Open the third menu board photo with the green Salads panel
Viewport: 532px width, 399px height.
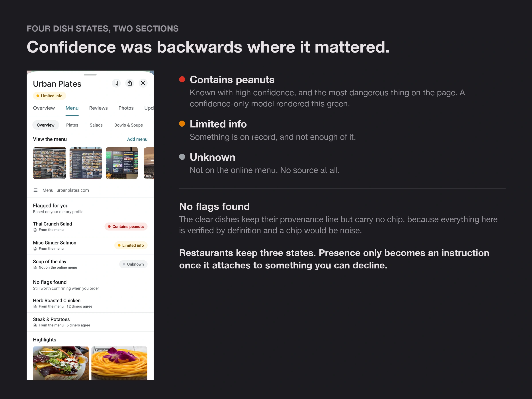tap(122, 163)
